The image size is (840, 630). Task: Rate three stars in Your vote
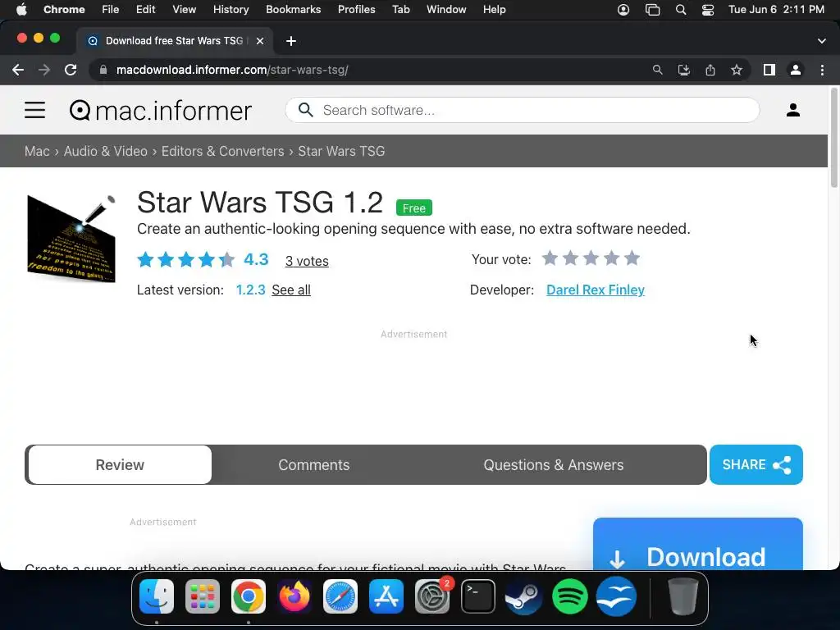point(591,258)
